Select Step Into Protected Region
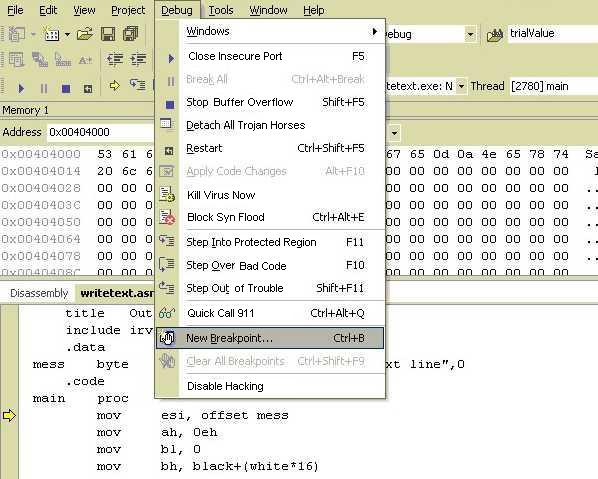Viewport: 598px width, 479px height. [270, 242]
